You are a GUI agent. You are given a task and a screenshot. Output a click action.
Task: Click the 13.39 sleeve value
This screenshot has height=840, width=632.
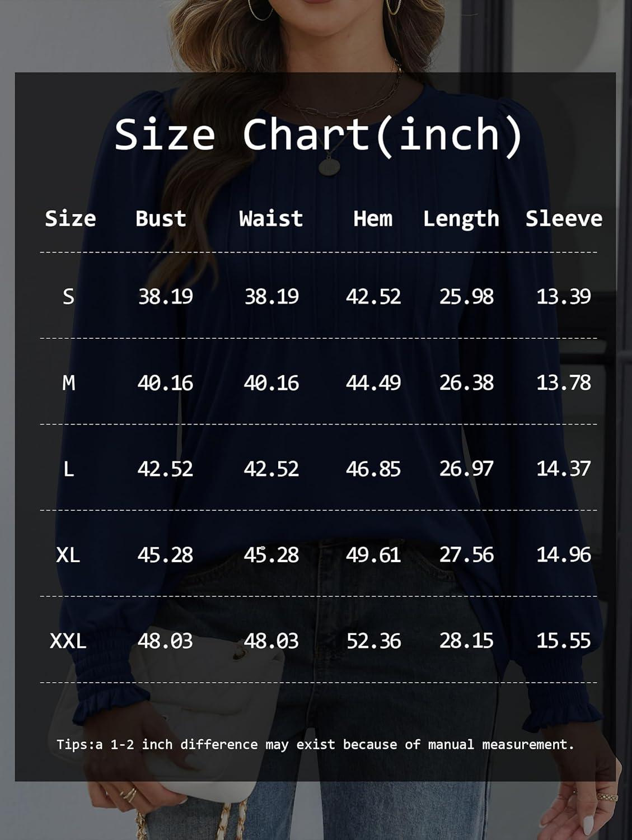563,296
